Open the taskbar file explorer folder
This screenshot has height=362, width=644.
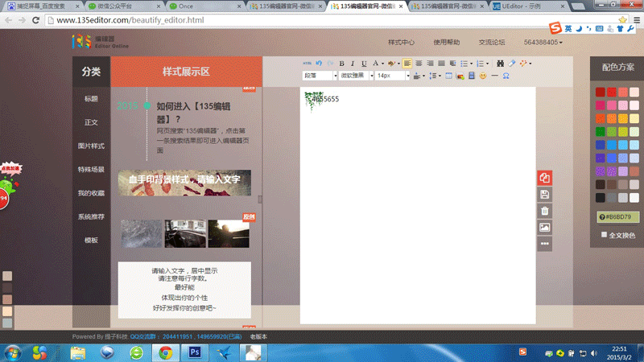point(77,352)
